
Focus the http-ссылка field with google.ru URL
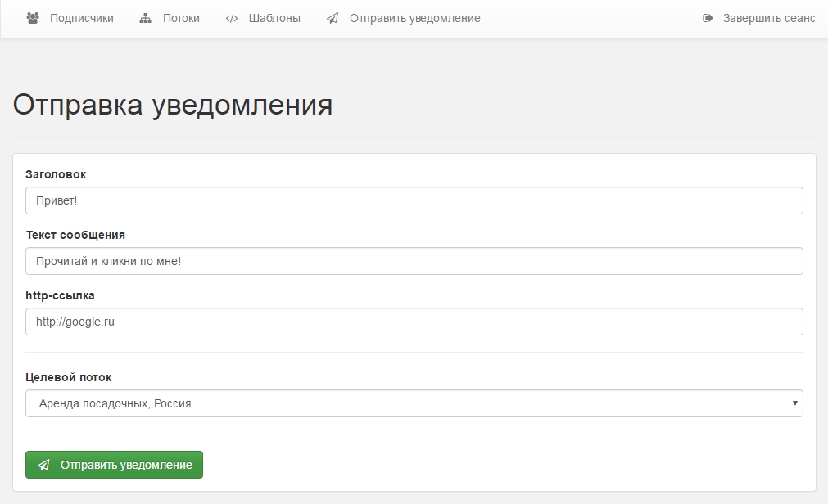coord(414,322)
